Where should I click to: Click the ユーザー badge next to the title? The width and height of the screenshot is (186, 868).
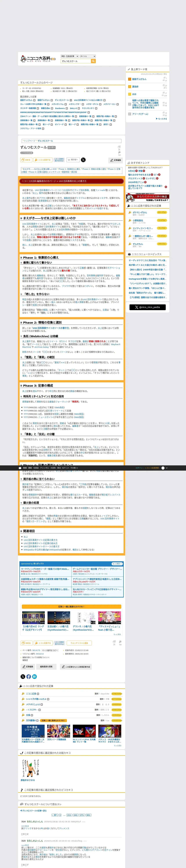pyautogui.click(x=52, y=148)
